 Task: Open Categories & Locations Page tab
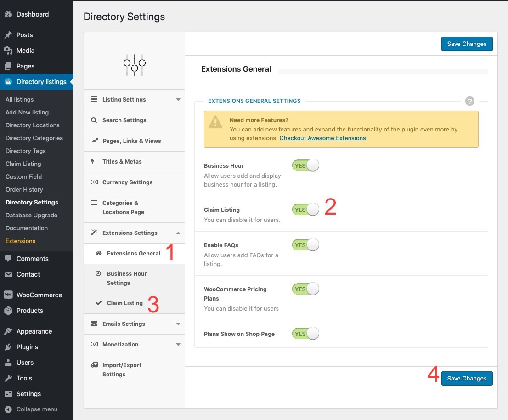tap(135, 208)
